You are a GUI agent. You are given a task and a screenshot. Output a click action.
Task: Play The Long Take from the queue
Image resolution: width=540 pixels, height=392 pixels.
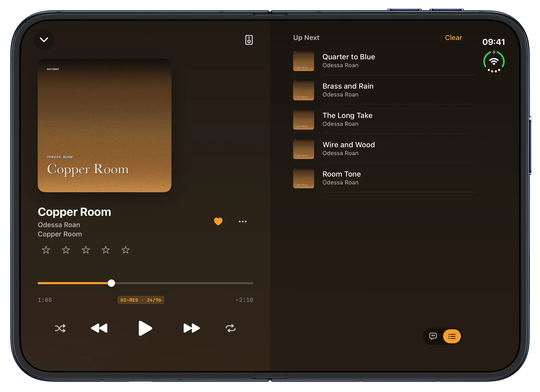pos(384,119)
